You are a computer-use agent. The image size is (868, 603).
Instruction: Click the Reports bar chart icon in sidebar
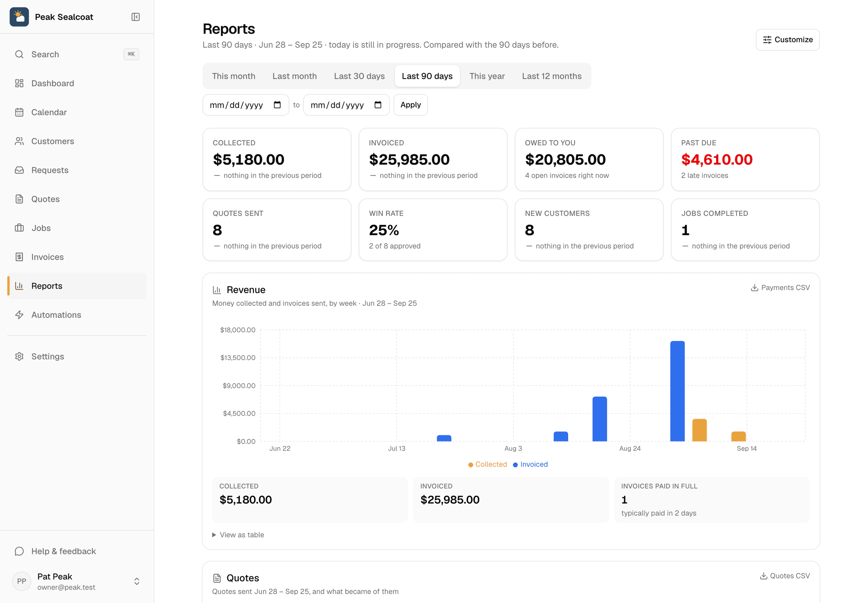pos(19,286)
